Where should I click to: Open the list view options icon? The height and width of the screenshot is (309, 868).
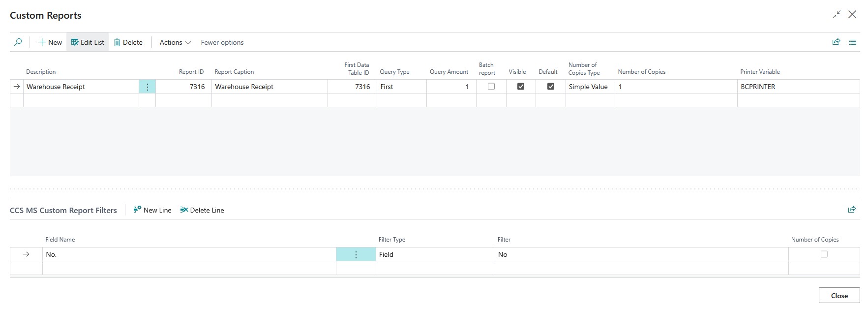(852, 42)
